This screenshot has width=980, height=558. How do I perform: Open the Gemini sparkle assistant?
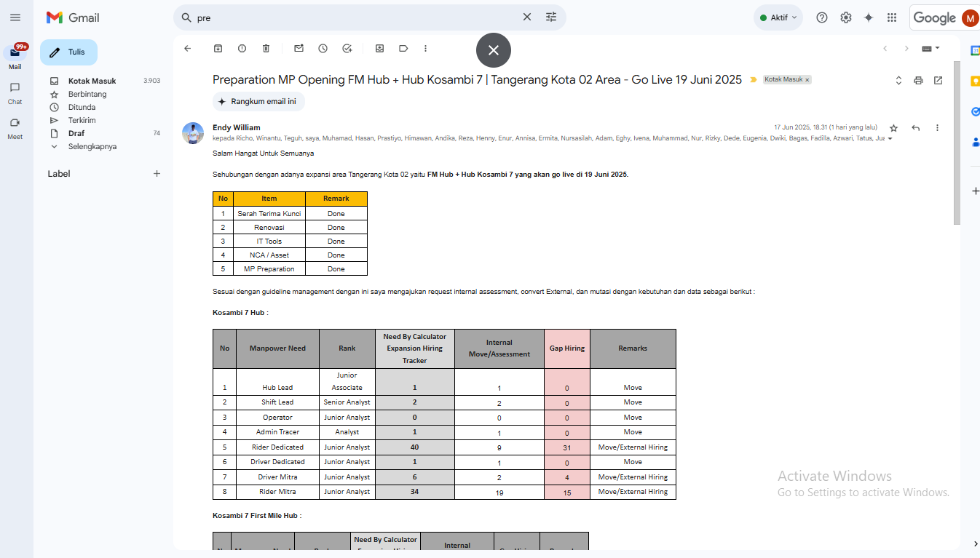point(869,17)
